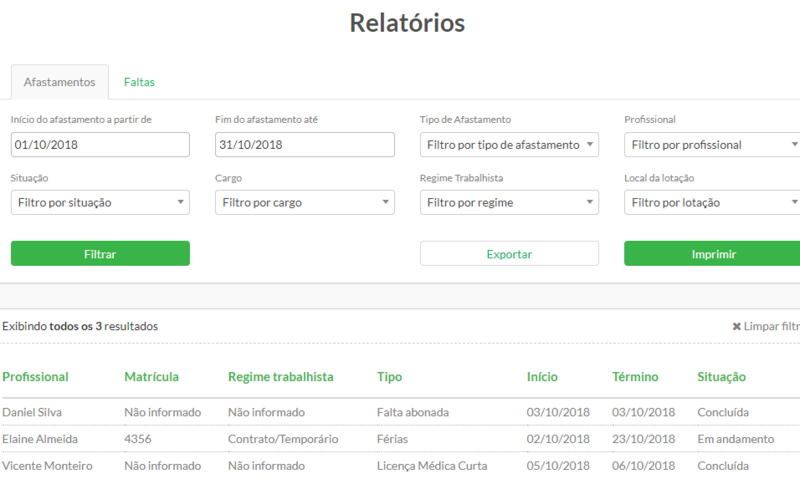Sort by the Início column header
Screen dimensions: 800x479
[x=542, y=377]
